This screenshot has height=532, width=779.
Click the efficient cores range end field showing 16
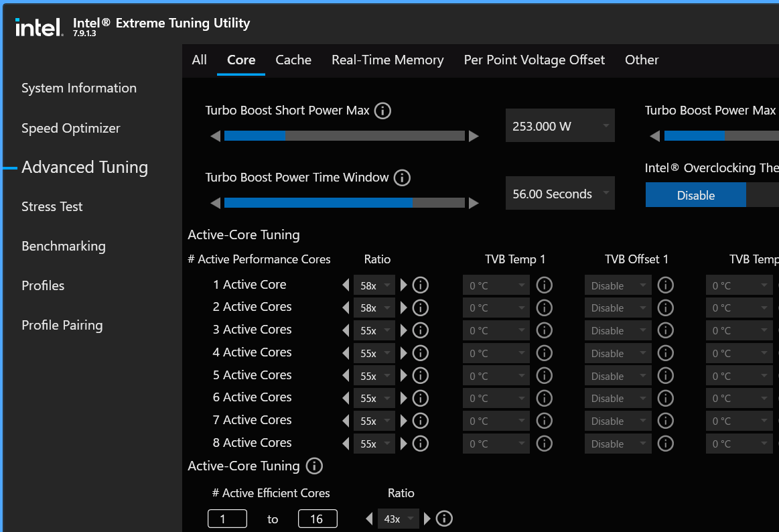coord(317,519)
